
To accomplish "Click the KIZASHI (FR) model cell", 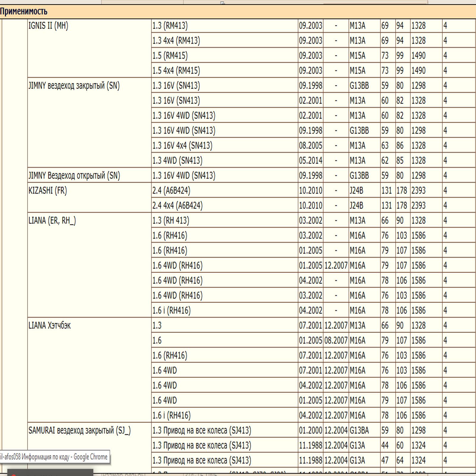I will click(48, 190).
